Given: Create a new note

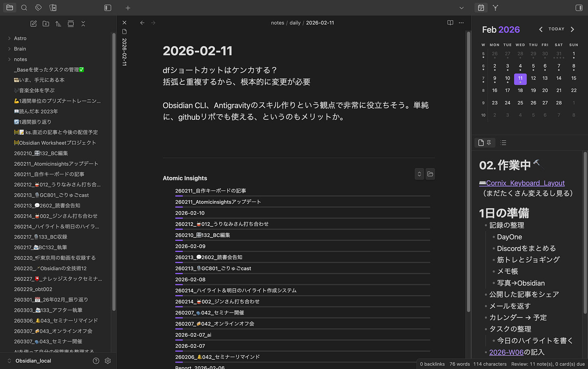Looking at the screenshot, I should (34, 24).
